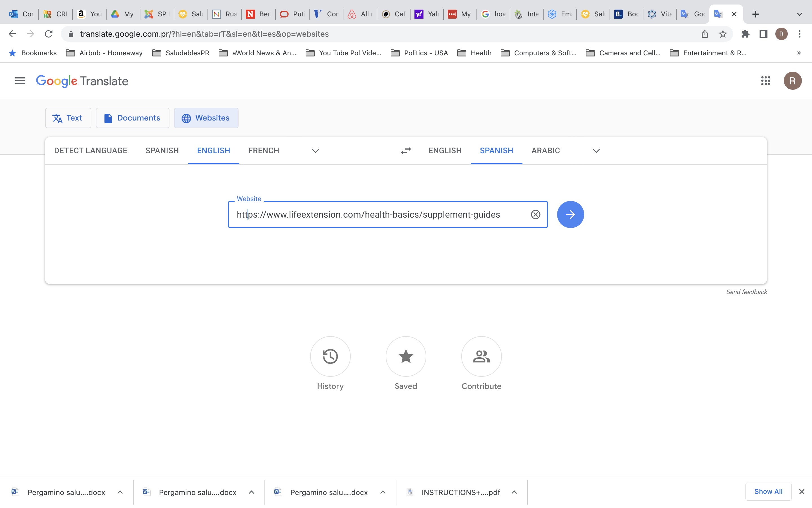Viewport: 812px width, 508px height.
Task: Open options for INSTRUCTIONS pdf download
Action: pos(514,492)
